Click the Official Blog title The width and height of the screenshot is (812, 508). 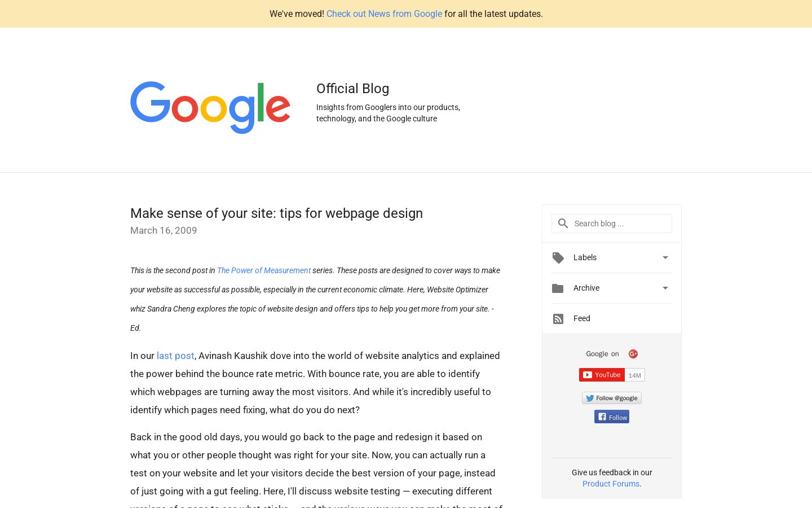352,89
